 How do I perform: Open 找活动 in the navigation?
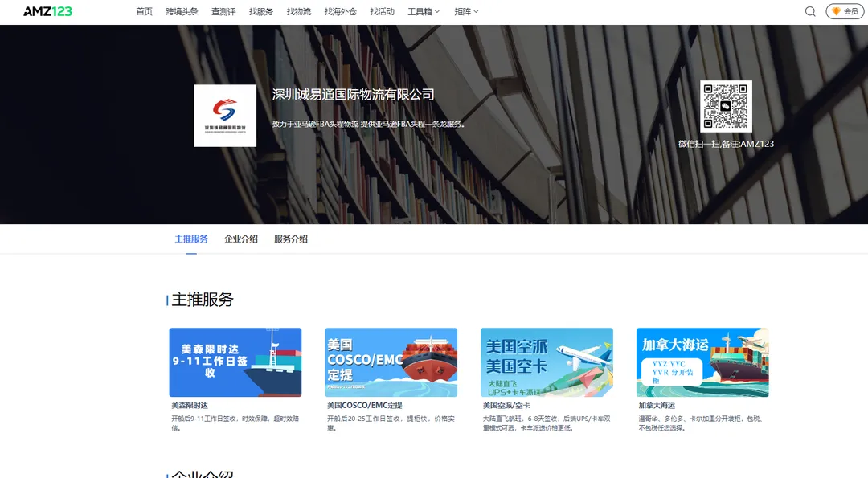(383, 11)
